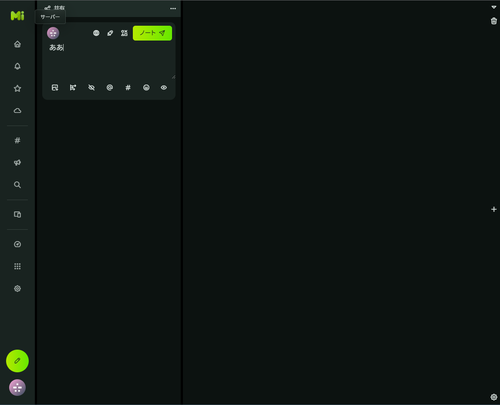
Task: Open Drive cloud icon in sidebar
Action: (17, 111)
